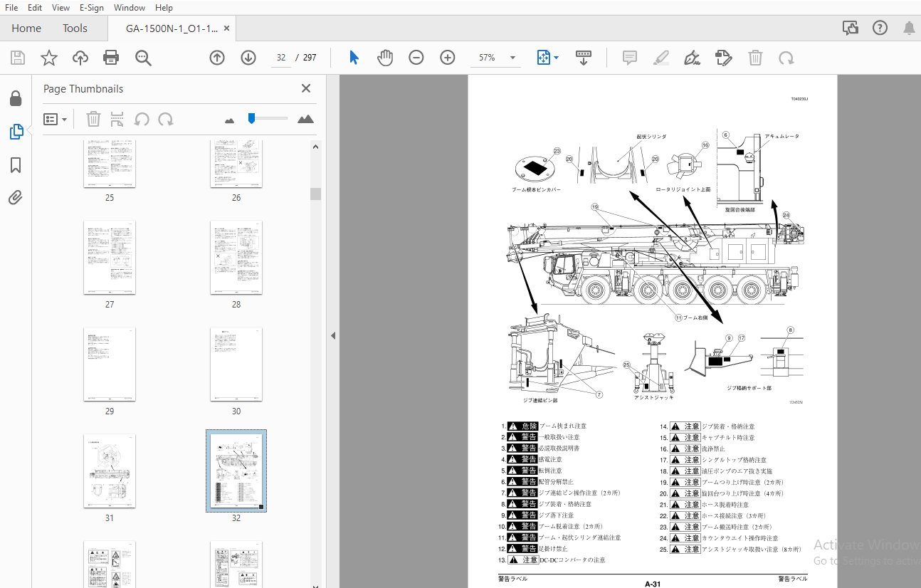The width and height of the screenshot is (921, 588).
Task: Select page 30 thumbnail
Action: [236, 364]
